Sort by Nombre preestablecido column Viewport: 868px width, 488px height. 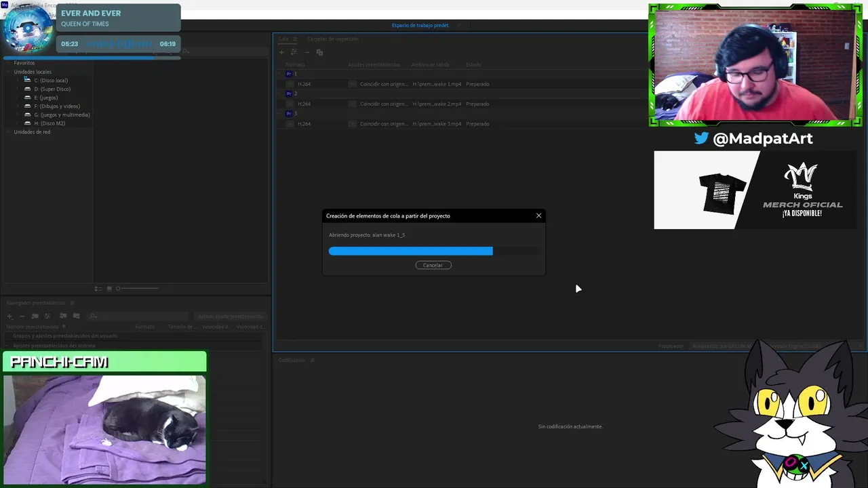(33, 327)
